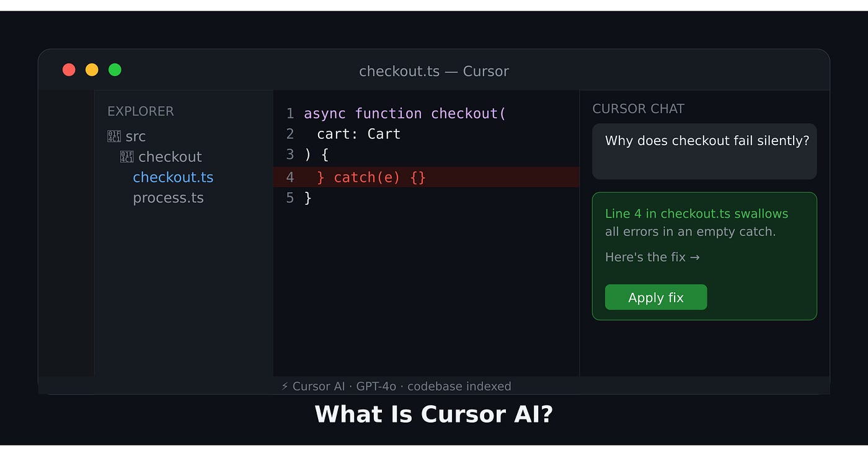Click the checkout folder icon in Explorer
The image size is (868, 456).
(127, 157)
